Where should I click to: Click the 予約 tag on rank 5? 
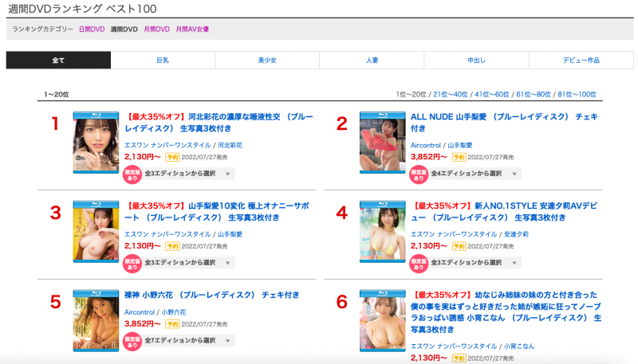pos(172,324)
